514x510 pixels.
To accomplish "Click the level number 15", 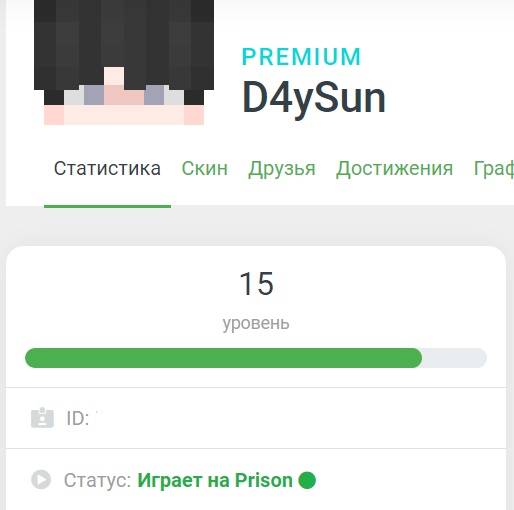I will point(256,284).
